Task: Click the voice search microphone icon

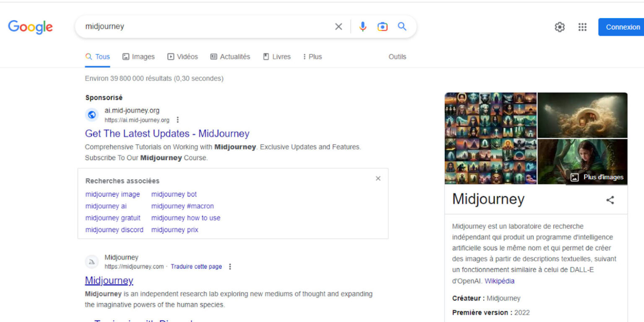Action: [362, 26]
